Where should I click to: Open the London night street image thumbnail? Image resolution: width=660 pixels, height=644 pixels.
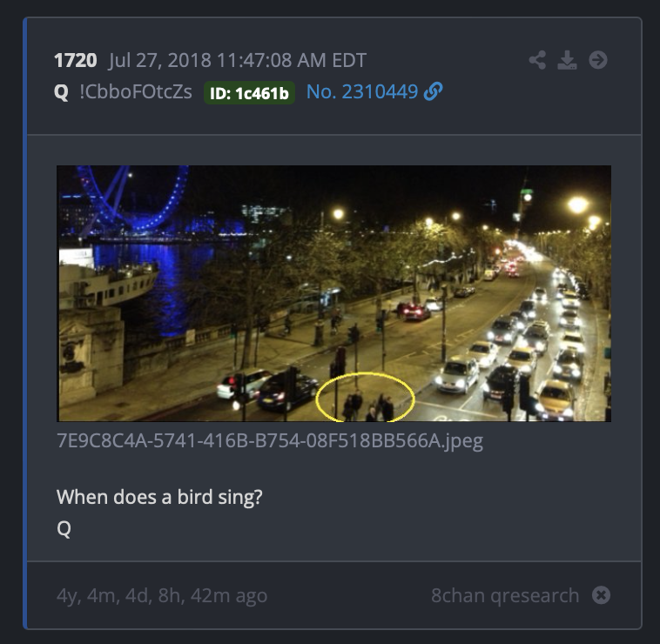tap(333, 293)
